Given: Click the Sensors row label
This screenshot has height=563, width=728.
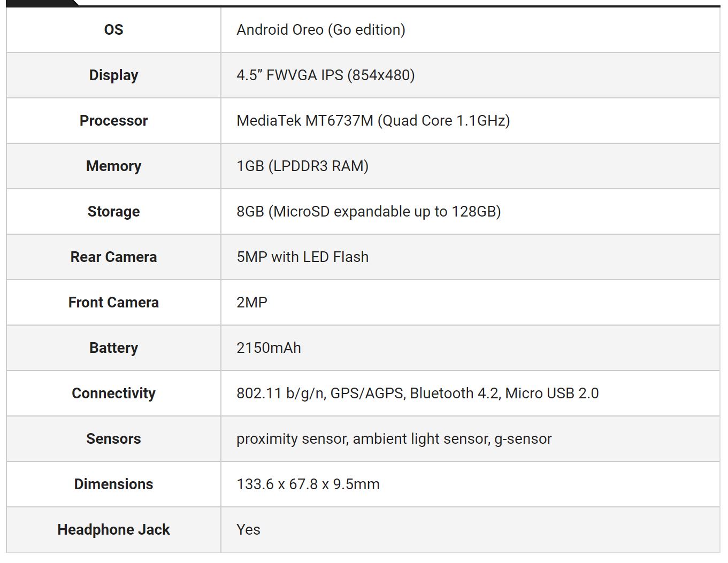Looking at the screenshot, I should click(x=113, y=438).
